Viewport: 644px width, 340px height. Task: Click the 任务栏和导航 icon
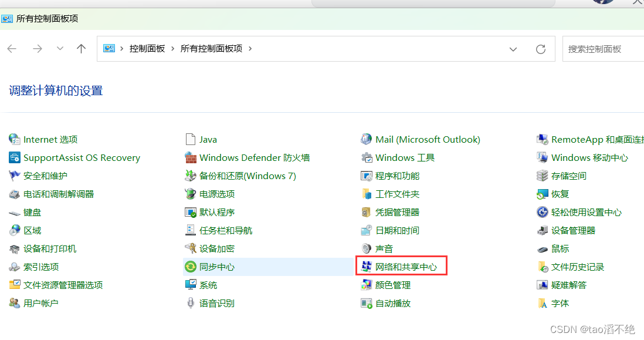[x=190, y=230]
